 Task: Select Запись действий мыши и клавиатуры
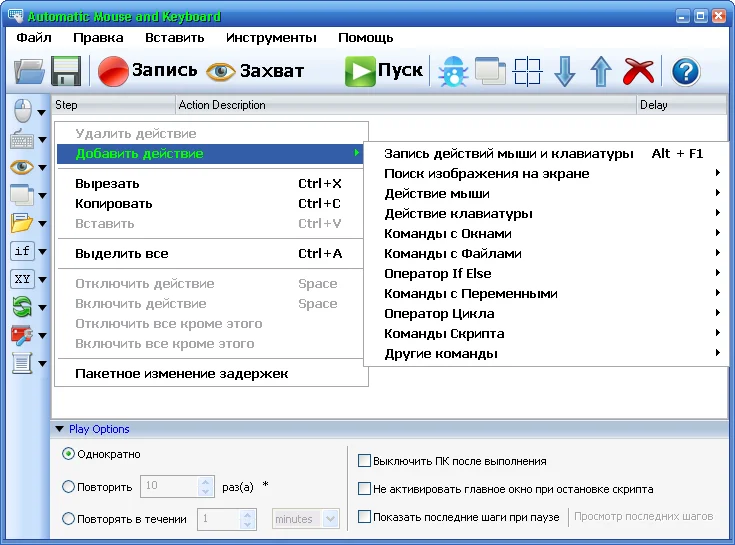(547, 153)
